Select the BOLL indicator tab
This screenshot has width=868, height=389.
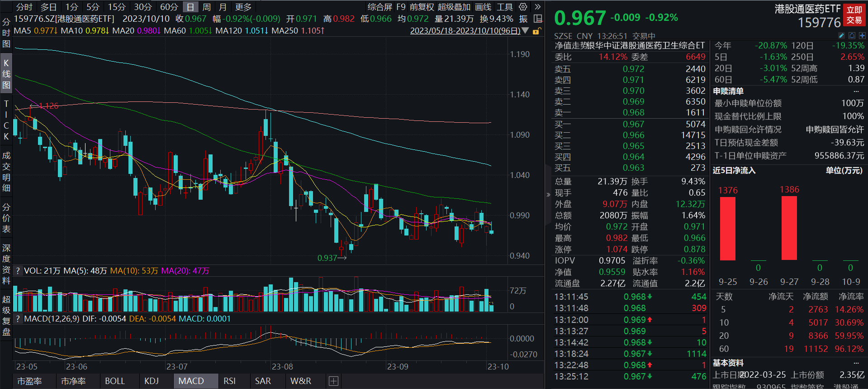(x=115, y=381)
